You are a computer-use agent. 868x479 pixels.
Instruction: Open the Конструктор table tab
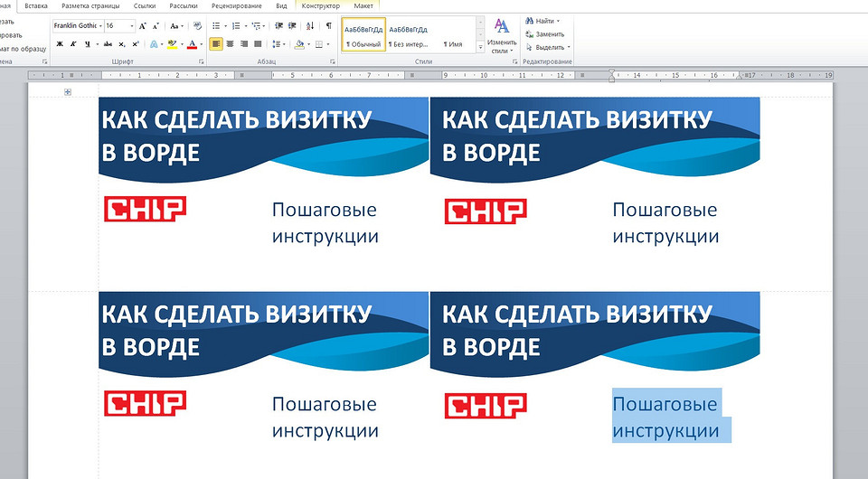point(320,6)
